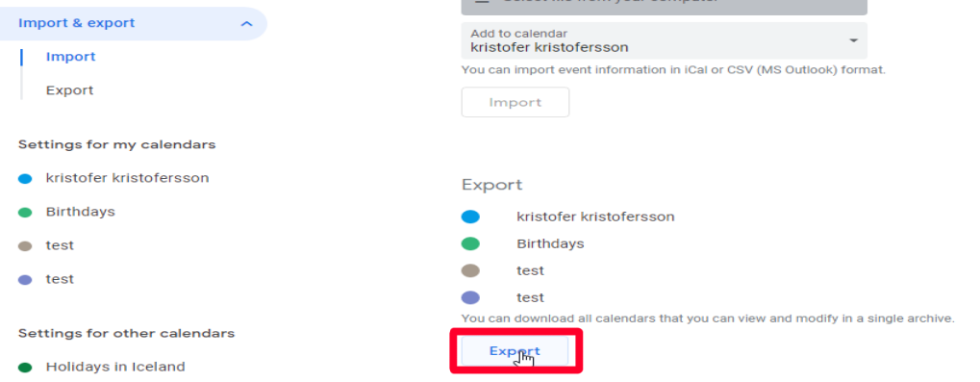
Task: Click the dark green Holidays in Iceland dot
Action: tap(25, 368)
